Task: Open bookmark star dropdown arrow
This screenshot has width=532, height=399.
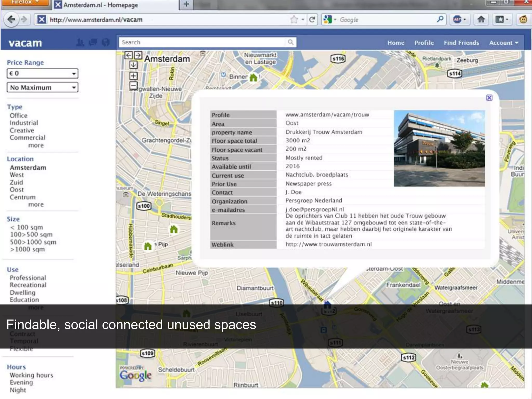Action: click(303, 20)
